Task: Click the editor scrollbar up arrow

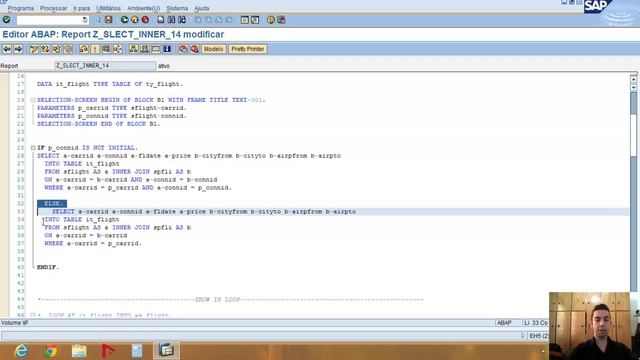Action: [633, 79]
